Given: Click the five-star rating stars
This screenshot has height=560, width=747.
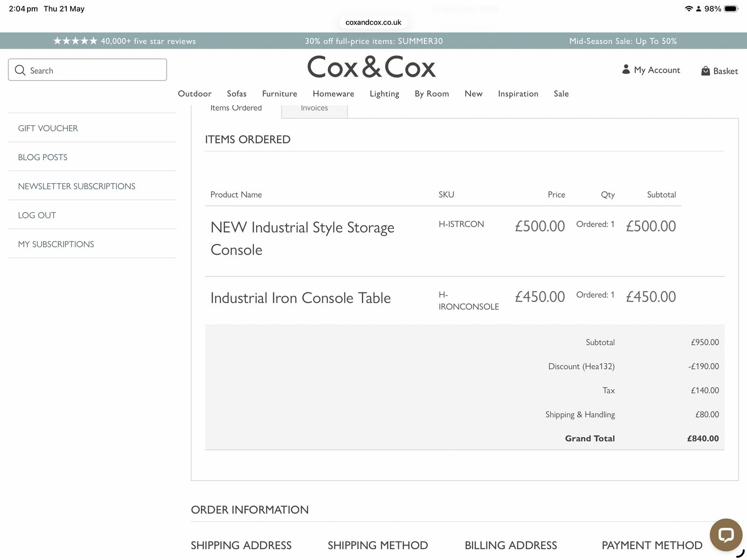Looking at the screenshot, I should pyautogui.click(x=75, y=41).
